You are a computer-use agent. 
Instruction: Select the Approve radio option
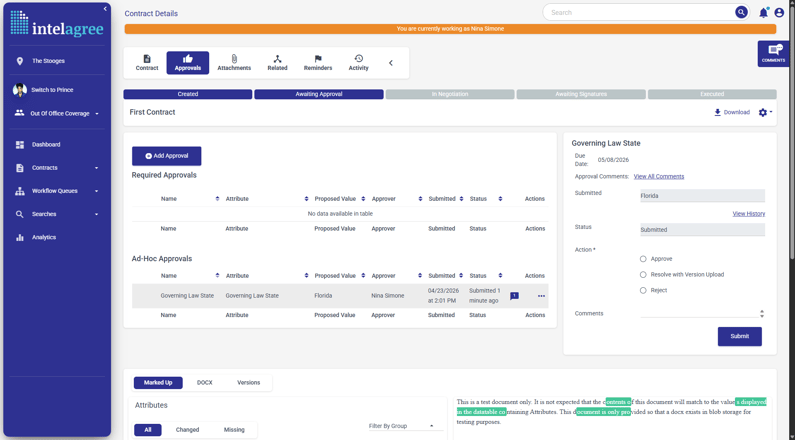click(643, 259)
